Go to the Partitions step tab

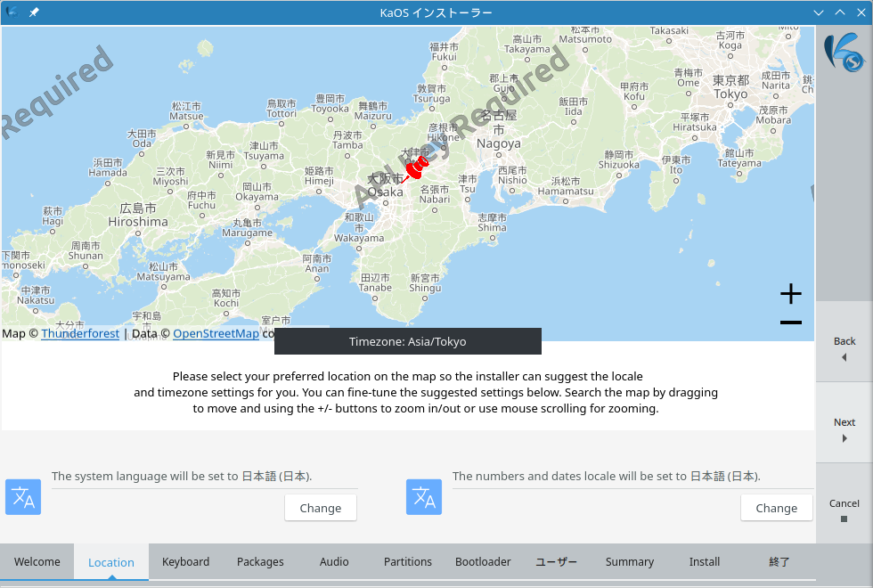(x=408, y=562)
